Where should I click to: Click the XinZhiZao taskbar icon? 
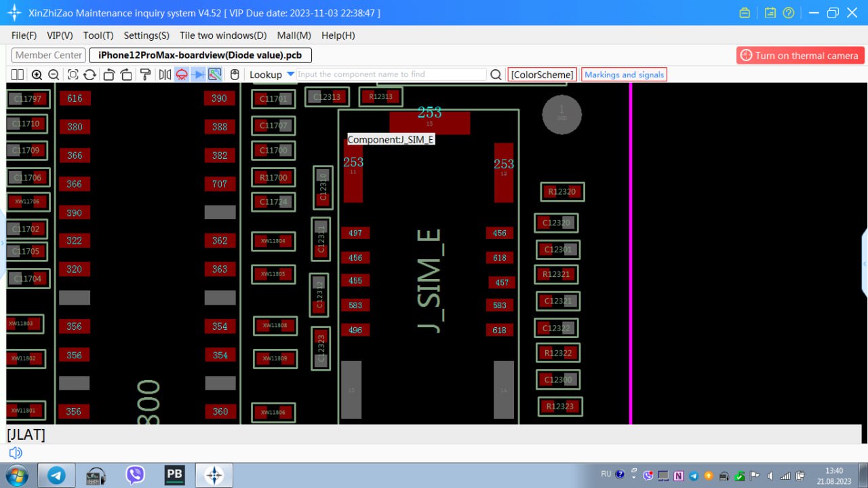(214, 475)
